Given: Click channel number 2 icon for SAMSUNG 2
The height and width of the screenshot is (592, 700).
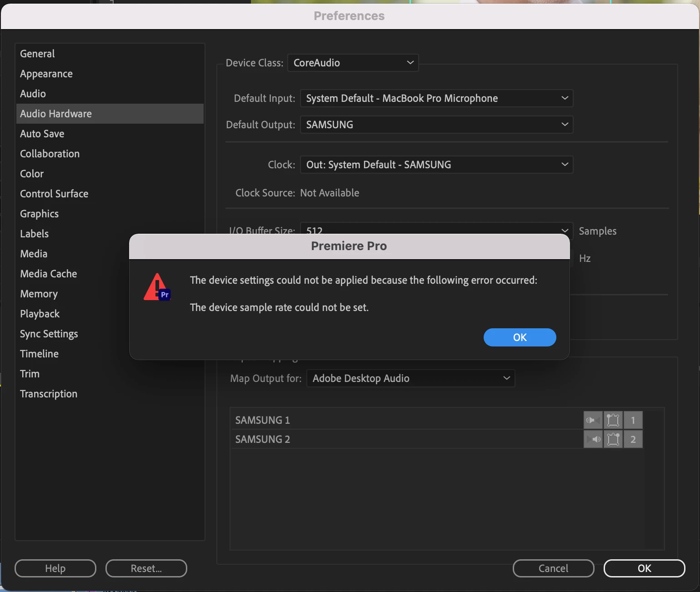Looking at the screenshot, I should 633,439.
